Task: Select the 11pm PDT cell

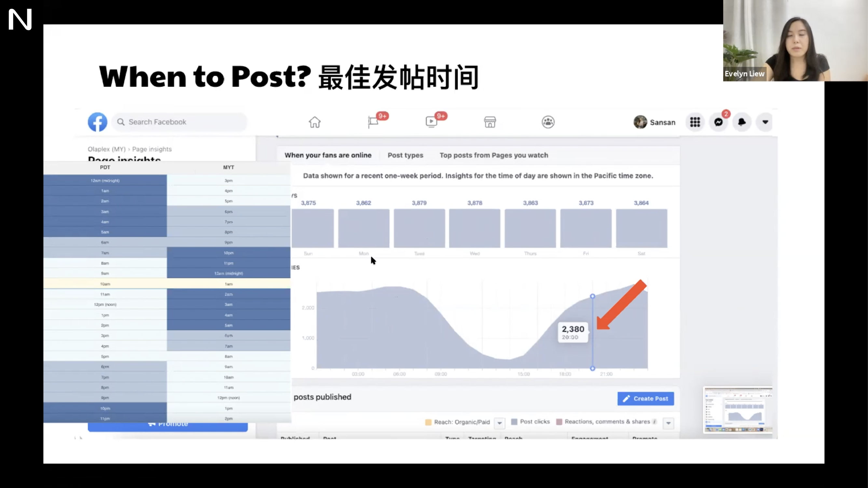Action: tap(105, 419)
